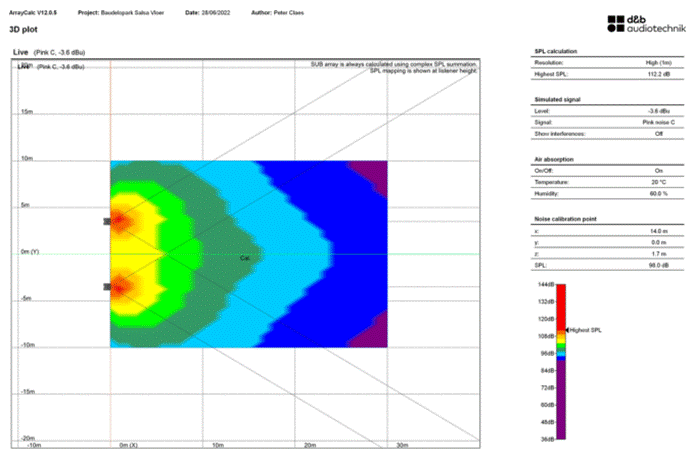
Task: Click the On/Off value 'On'
Action: click(658, 171)
